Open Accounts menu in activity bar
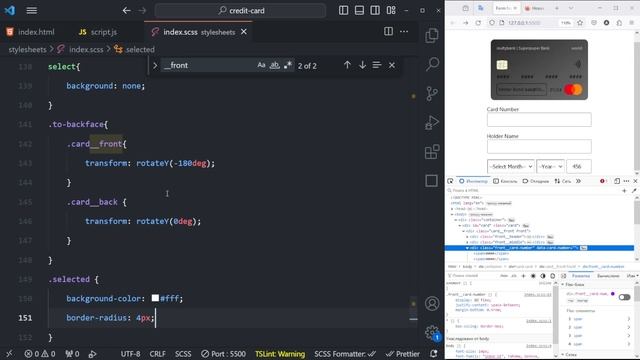This screenshot has height=360, width=640. tap(432, 304)
